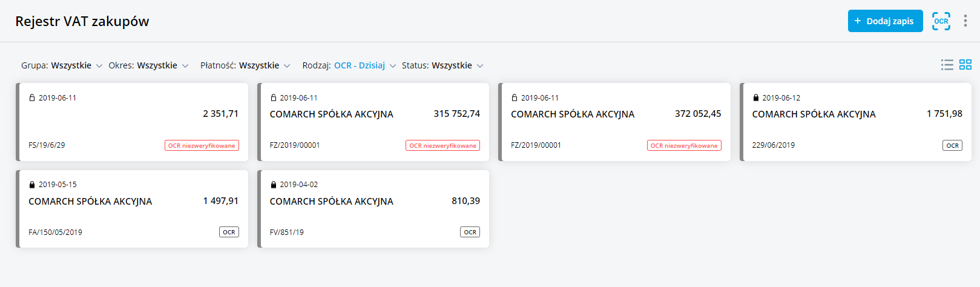Viewport: 980px width, 287px height.
Task: Open the 315 752,74 COMARCH invoice card
Action: click(374, 127)
